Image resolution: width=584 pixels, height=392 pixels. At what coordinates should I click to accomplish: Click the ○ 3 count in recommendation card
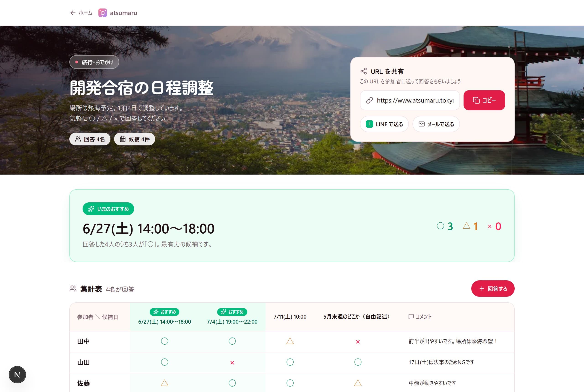[445, 226]
